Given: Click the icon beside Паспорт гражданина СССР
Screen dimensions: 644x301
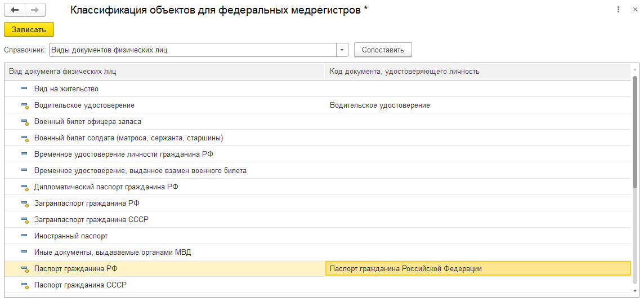Looking at the screenshot, I should point(24,285).
